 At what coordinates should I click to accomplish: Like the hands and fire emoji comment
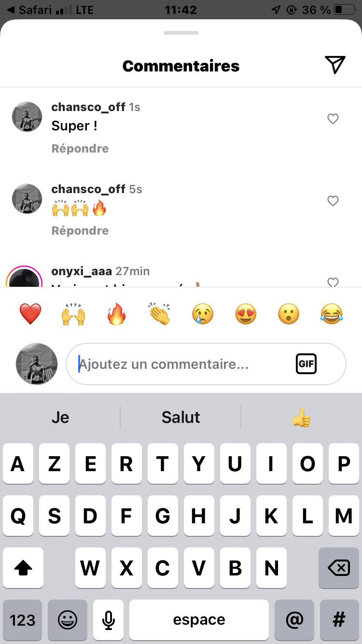pos(333,201)
